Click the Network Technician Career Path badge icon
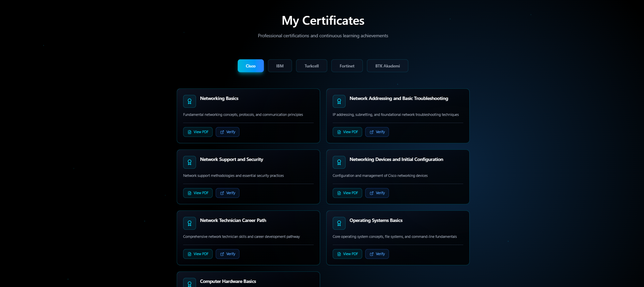This screenshot has width=644, height=287. click(190, 223)
